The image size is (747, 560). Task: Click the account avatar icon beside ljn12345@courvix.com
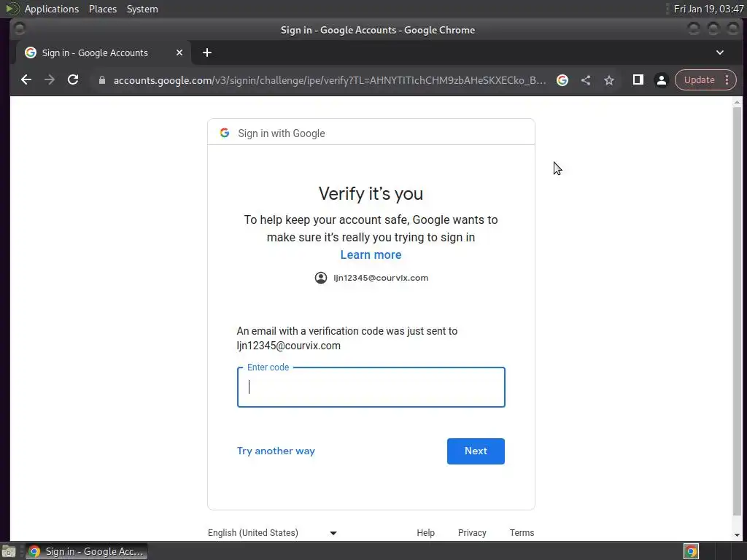click(321, 278)
